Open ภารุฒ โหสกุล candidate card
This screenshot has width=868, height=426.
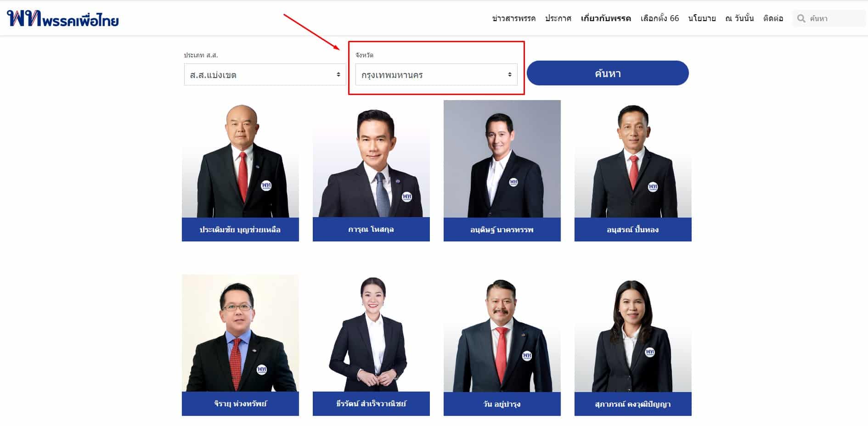click(371, 161)
